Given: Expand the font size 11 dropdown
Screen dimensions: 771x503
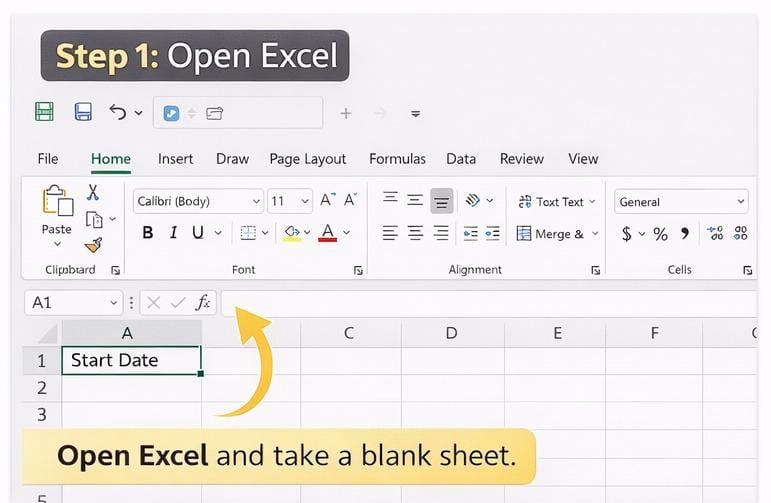Looking at the screenshot, I should tap(304, 201).
